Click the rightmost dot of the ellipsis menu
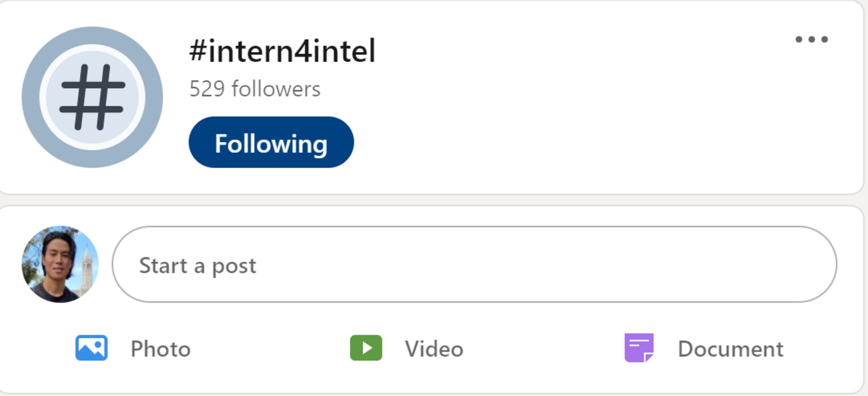The height and width of the screenshot is (396, 868). (x=824, y=39)
